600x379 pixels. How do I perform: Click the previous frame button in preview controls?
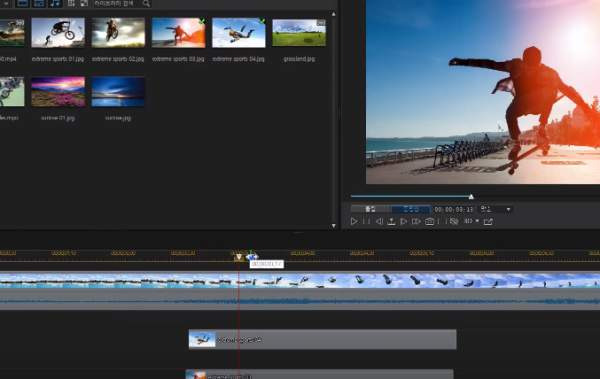379,221
